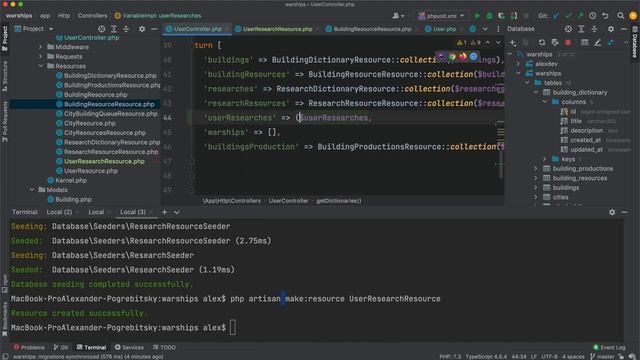Hide the Database tool window

[624, 29]
